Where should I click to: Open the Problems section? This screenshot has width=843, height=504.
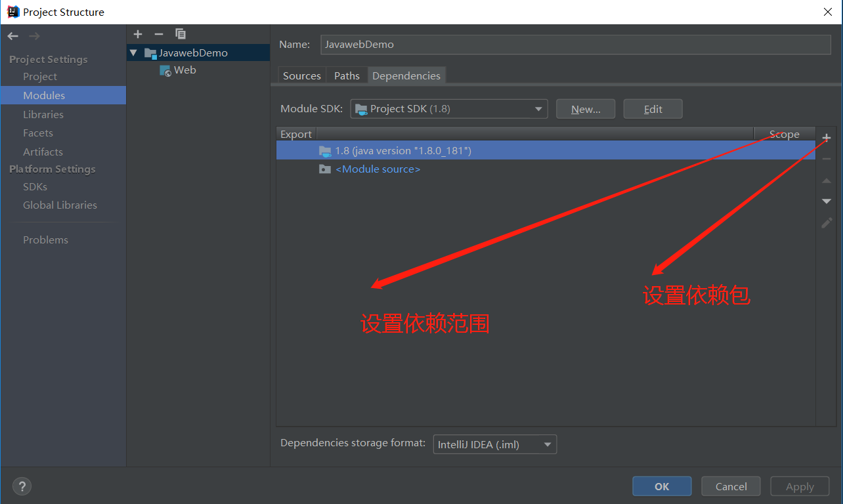[45, 240]
